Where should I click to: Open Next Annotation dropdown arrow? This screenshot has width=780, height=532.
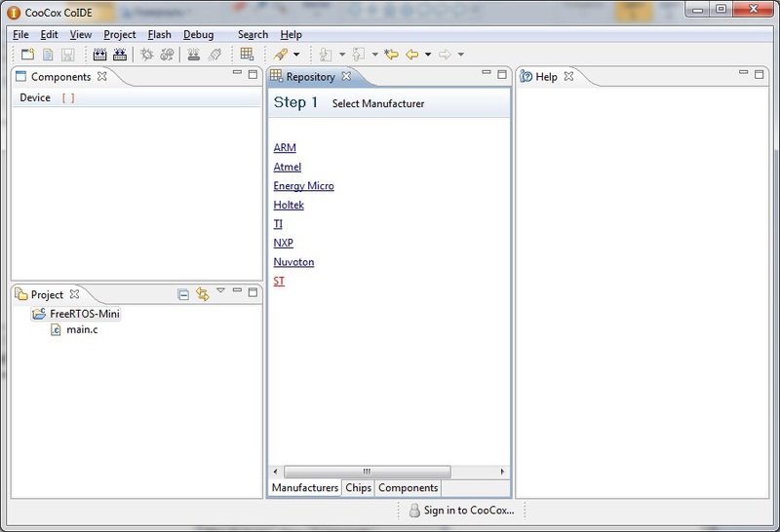click(342, 55)
